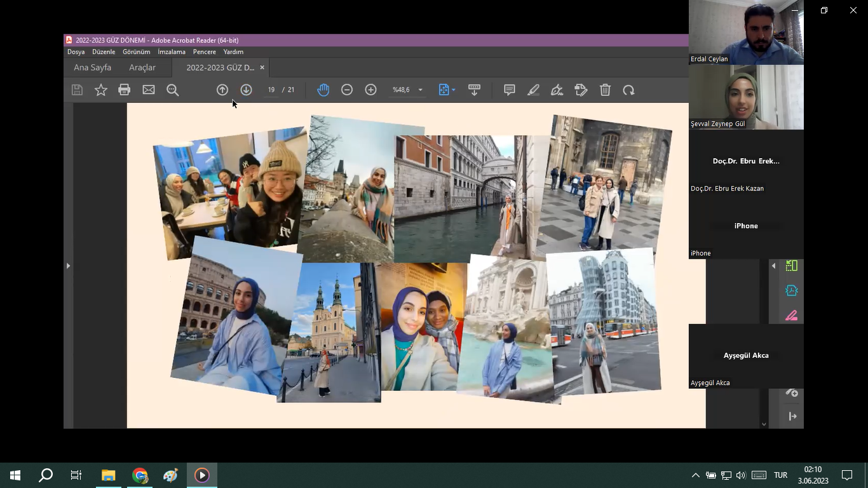Open Chrome from the taskbar
Screen dimensions: 868x488
140,475
